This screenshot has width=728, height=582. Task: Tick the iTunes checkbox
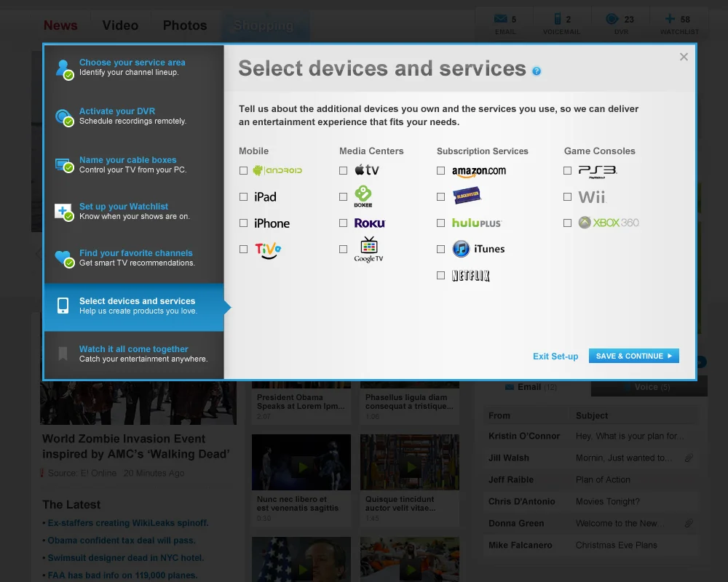(x=440, y=250)
